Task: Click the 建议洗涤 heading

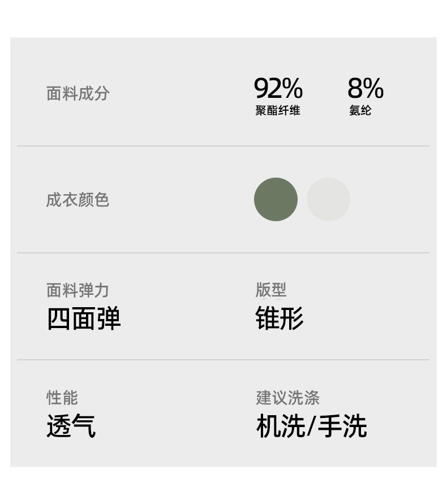Action: [x=287, y=398]
